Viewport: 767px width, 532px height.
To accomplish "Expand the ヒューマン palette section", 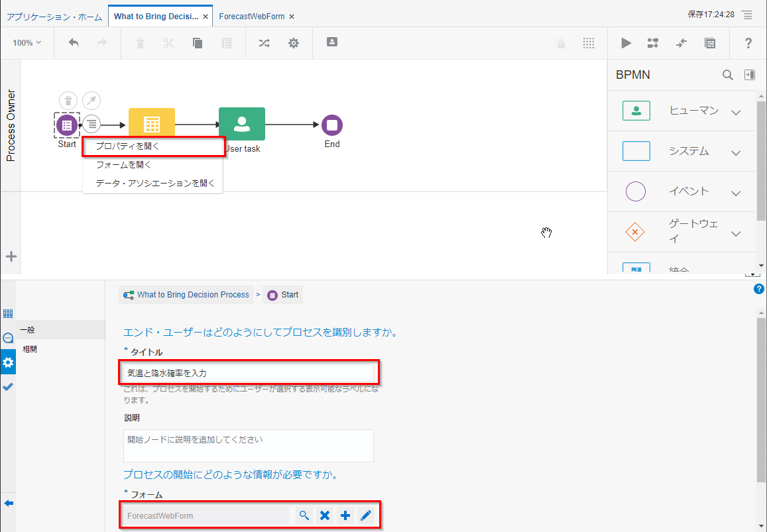I will click(735, 112).
